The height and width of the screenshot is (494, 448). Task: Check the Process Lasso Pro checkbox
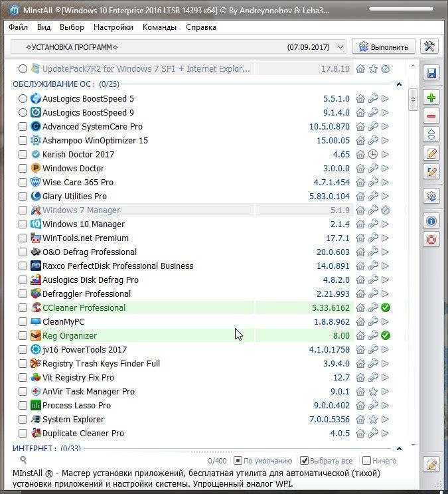[x=23, y=406]
